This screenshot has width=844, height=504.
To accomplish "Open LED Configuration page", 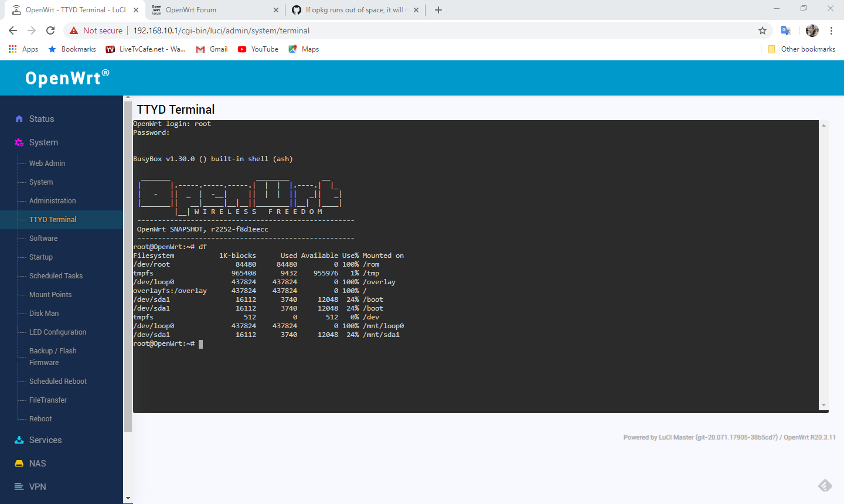I will (x=57, y=332).
